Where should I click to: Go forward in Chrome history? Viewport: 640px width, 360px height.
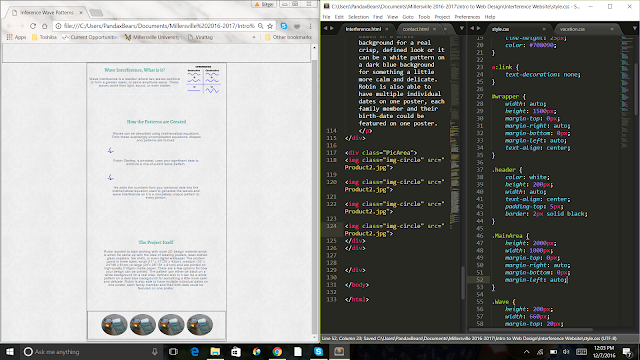click(x=21, y=26)
